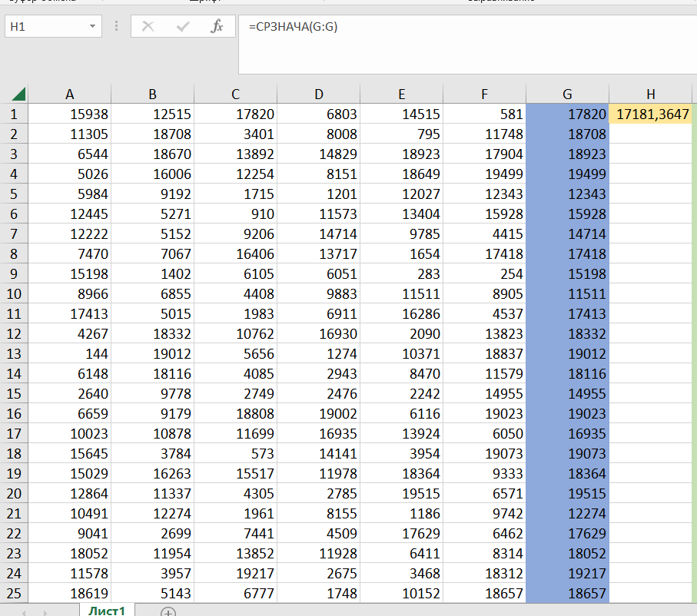Click cell D16 containing 19002
Screen dimensions: 697x616
tap(319, 414)
